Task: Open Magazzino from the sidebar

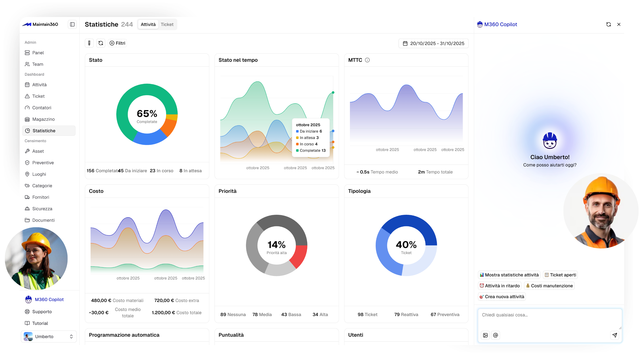Action: [x=43, y=119]
